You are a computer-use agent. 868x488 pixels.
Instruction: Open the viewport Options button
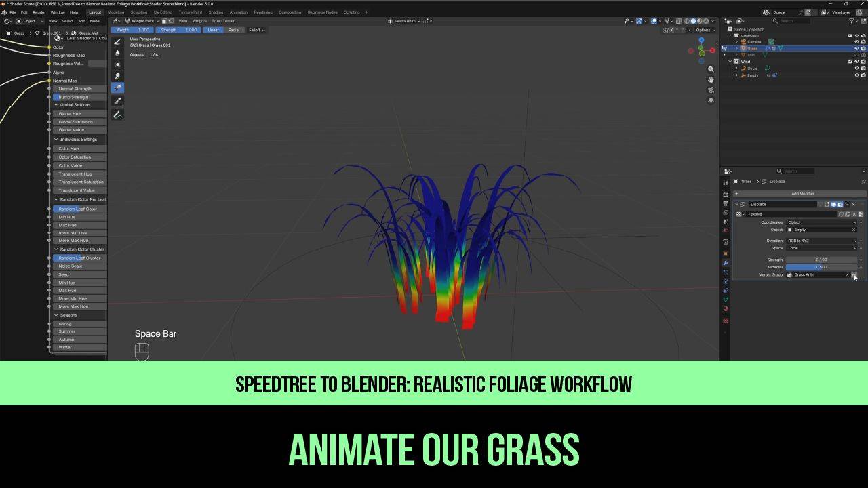coord(705,30)
